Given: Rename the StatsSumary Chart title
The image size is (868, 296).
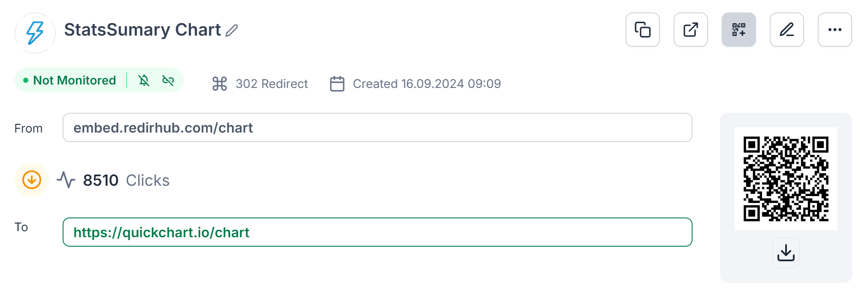Looking at the screenshot, I should point(232,30).
